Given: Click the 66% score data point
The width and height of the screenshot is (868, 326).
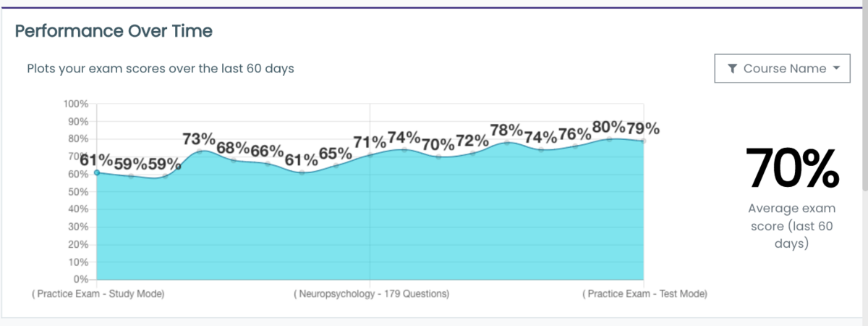Looking at the screenshot, I should pyautogui.click(x=268, y=164).
